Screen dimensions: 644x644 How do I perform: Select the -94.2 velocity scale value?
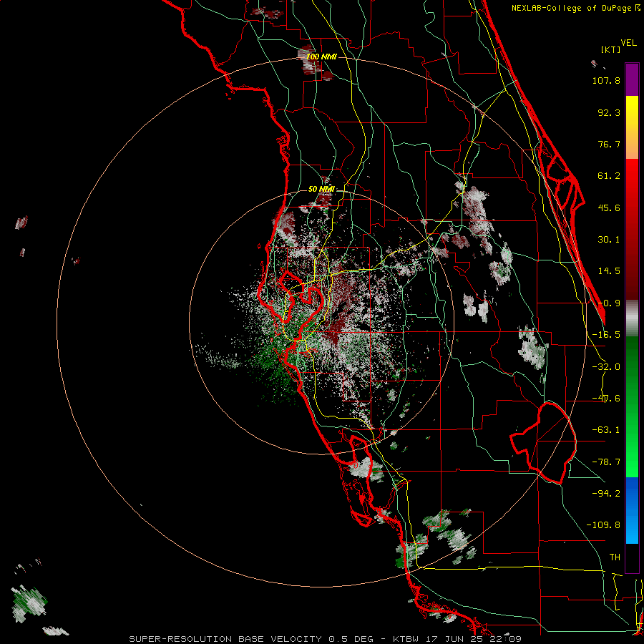[x=606, y=493]
